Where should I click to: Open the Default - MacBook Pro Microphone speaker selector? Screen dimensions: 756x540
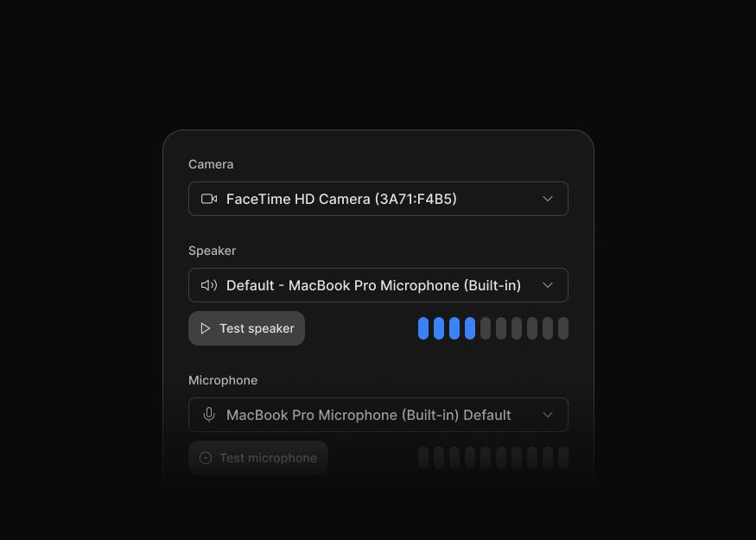tap(378, 285)
